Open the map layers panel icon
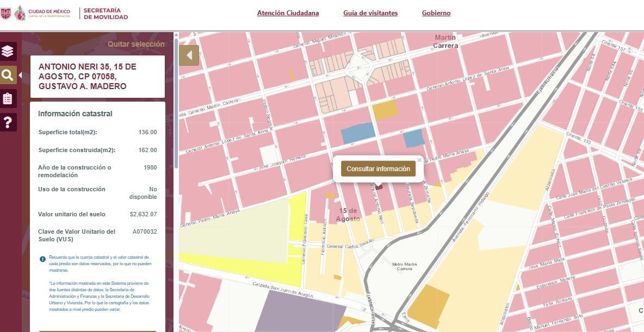The width and height of the screenshot is (644, 332). pyautogui.click(x=8, y=52)
